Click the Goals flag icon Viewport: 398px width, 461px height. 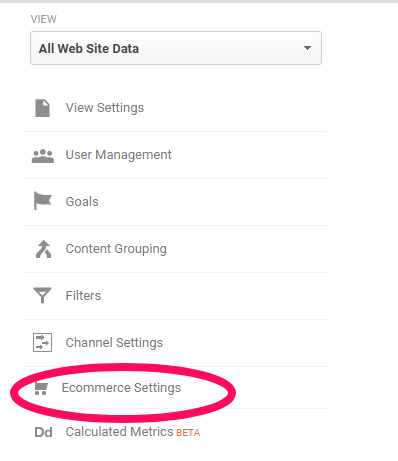pos(43,201)
